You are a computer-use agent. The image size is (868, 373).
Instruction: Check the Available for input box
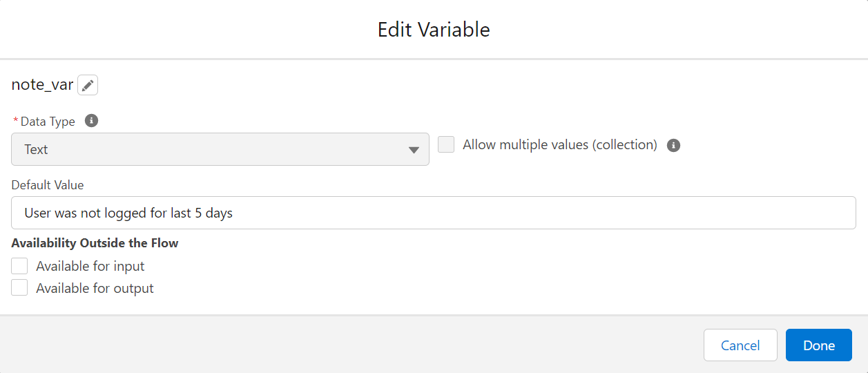pyautogui.click(x=19, y=266)
